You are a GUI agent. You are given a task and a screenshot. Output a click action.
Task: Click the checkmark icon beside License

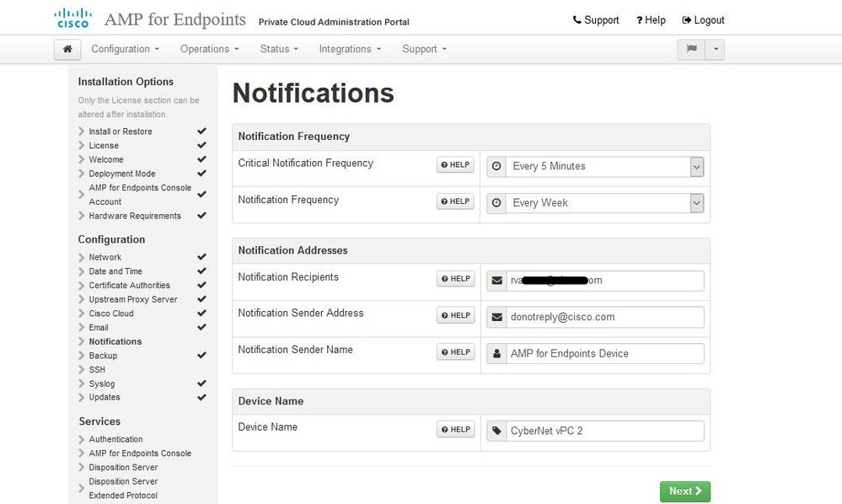[201, 145]
